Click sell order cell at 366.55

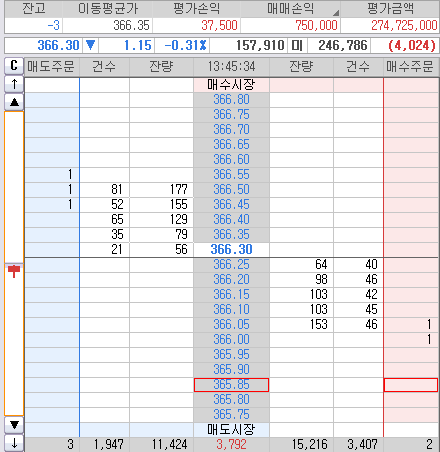pyautogui.click(x=52, y=174)
